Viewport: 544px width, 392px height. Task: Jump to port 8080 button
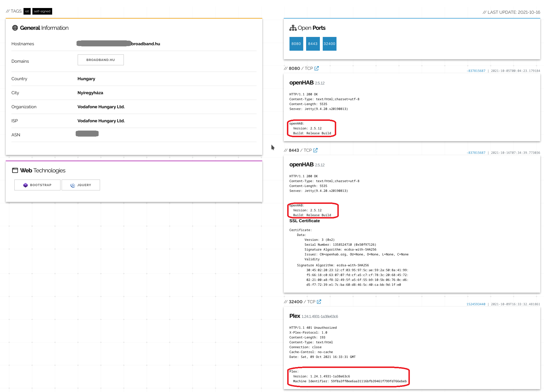tap(296, 44)
